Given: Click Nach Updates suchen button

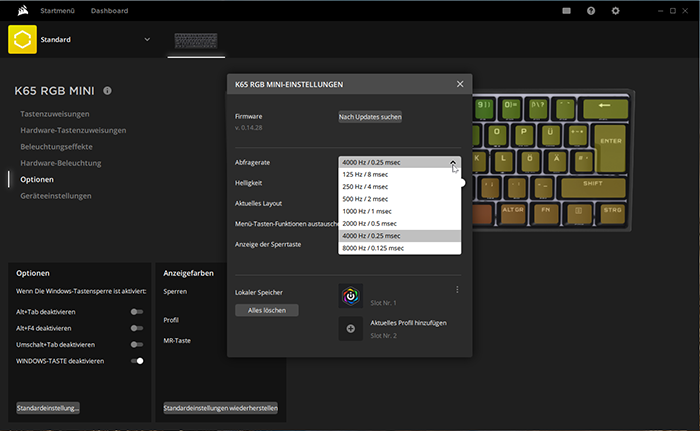Looking at the screenshot, I should (370, 117).
